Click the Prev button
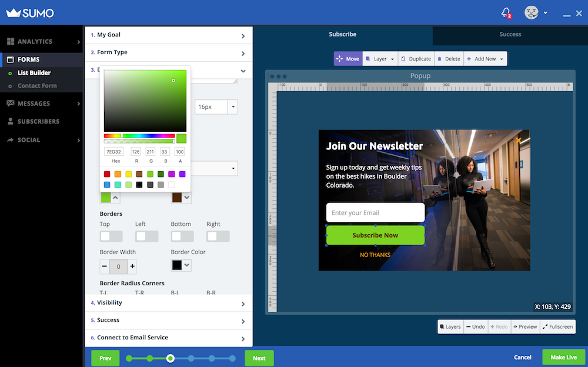588x367 pixels. (x=105, y=358)
